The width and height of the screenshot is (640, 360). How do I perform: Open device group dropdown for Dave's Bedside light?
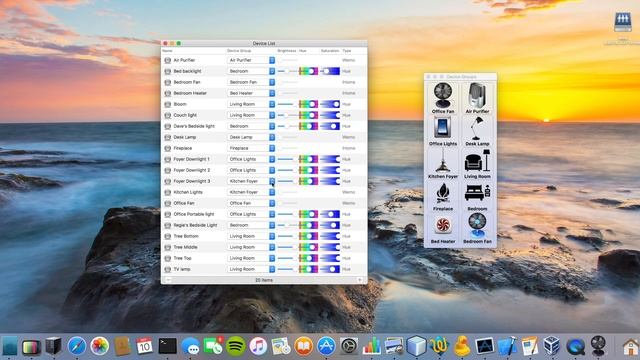tap(251, 126)
